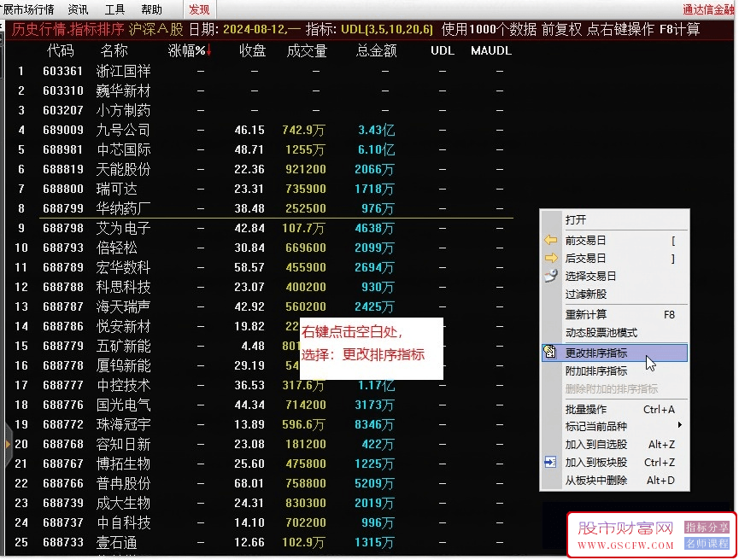Viewport: 739px width, 560px height.
Task: Click 过滤新股 menu item
Action: [x=614, y=295]
